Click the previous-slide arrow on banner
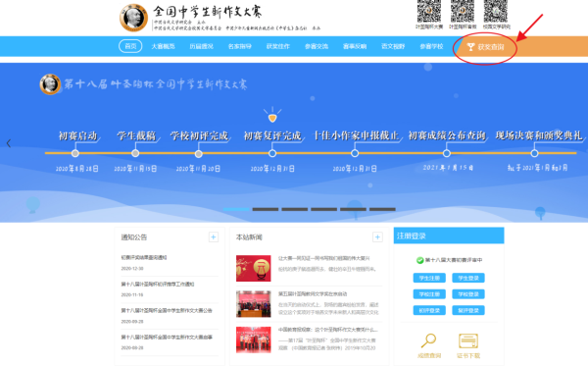Screen dimensions: 588x366 pyautogui.click(x=9, y=143)
